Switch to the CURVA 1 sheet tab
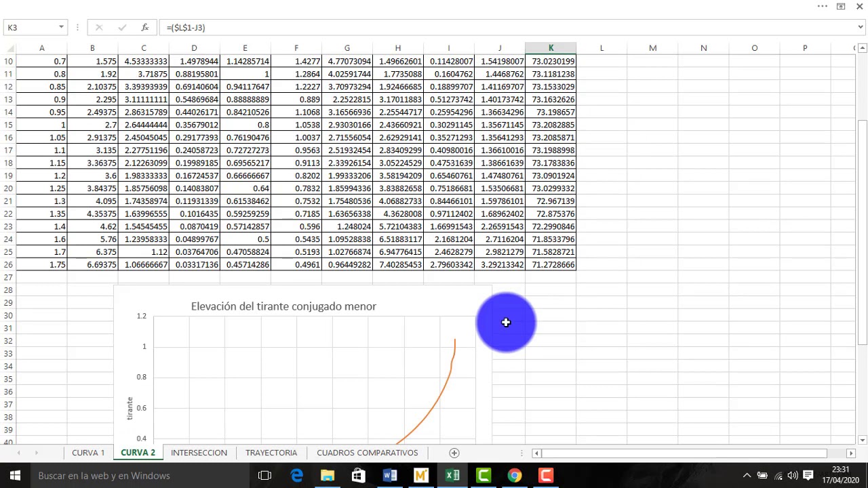 coord(88,453)
